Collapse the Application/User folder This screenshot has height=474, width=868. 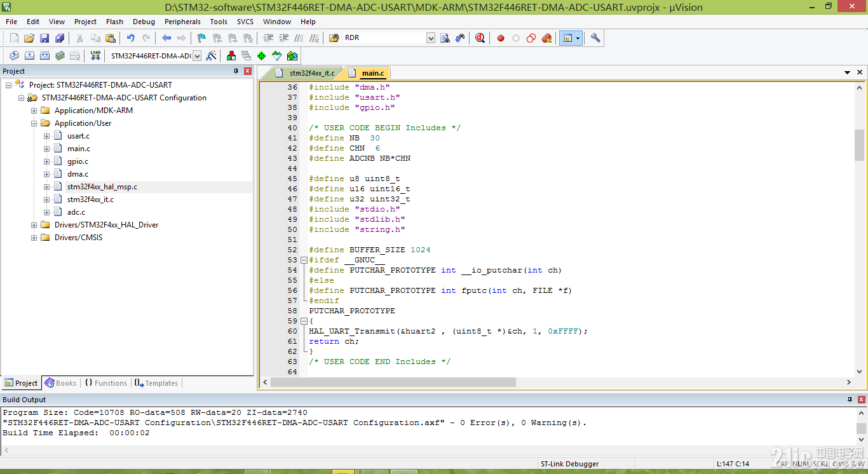(x=34, y=123)
